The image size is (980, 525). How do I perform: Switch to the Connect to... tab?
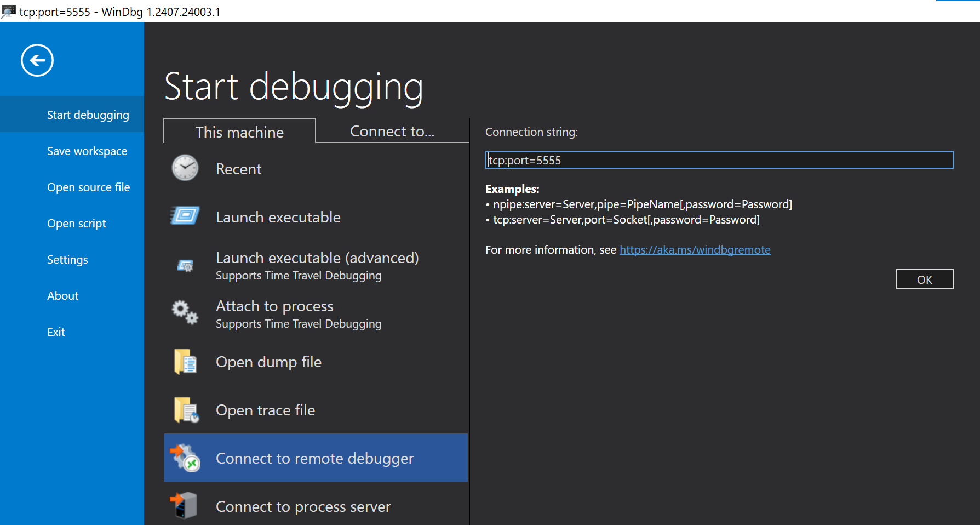pos(391,131)
